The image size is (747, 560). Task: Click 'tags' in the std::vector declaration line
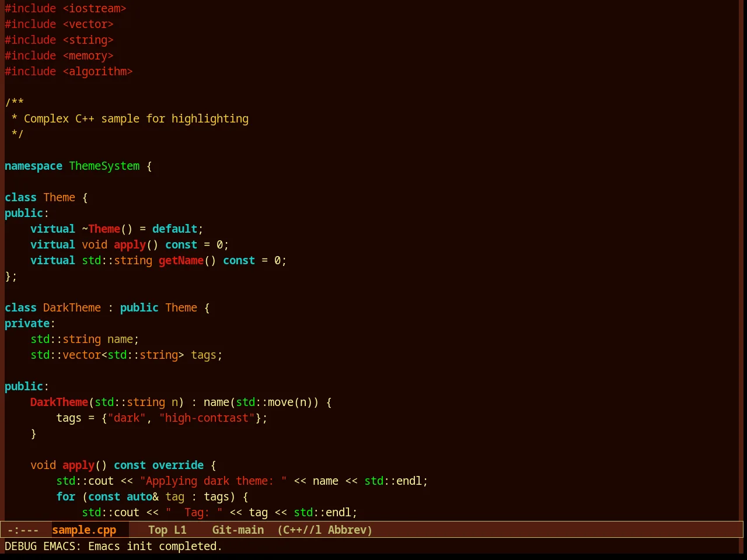[204, 355]
